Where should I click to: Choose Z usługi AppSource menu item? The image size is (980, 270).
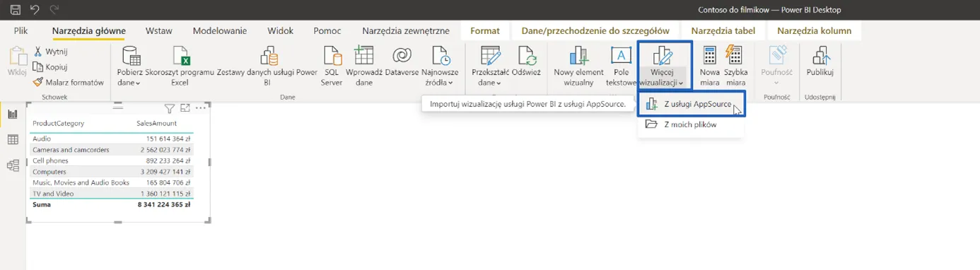[x=692, y=104]
